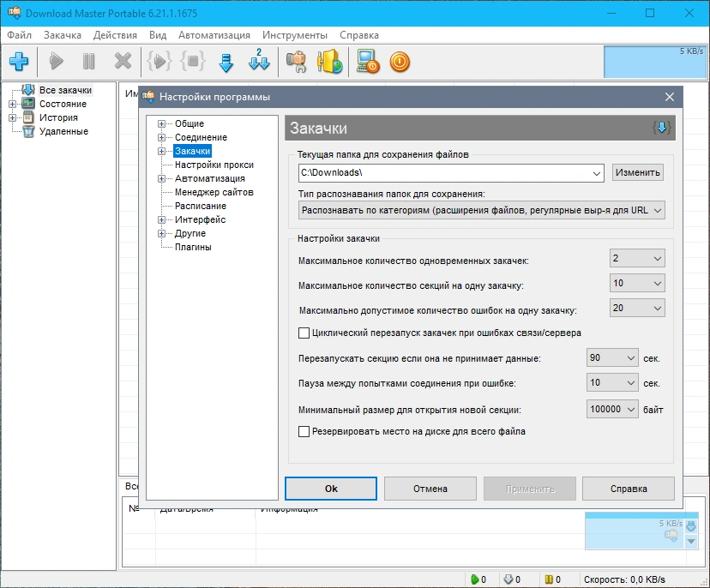Open the max simultaneous downloads dropdown showing 2
The height and width of the screenshot is (588, 710).
(x=637, y=259)
